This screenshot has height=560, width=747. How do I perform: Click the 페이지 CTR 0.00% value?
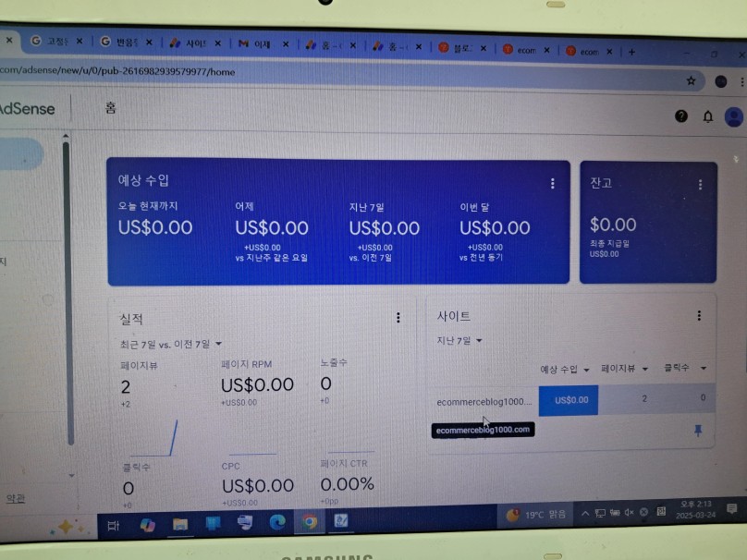347,484
